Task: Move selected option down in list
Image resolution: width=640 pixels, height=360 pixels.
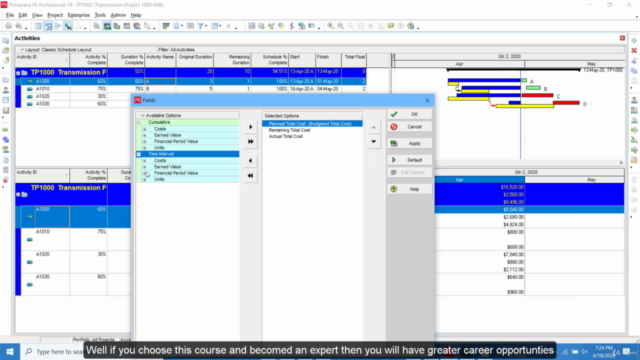Action: (x=373, y=142)
